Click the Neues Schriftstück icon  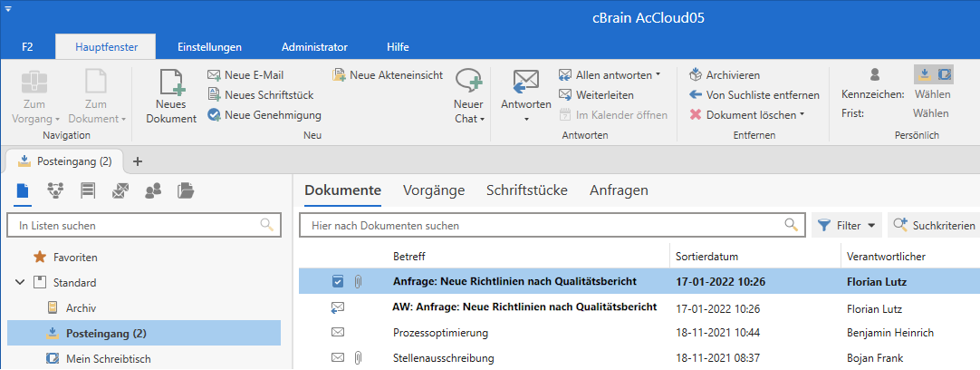214,95
